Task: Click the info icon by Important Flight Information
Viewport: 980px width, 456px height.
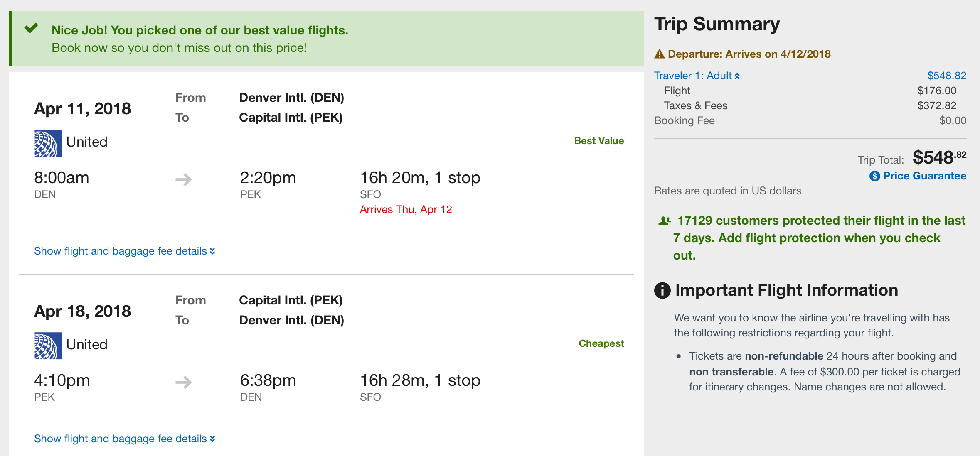Action: (x=662, y=290)
